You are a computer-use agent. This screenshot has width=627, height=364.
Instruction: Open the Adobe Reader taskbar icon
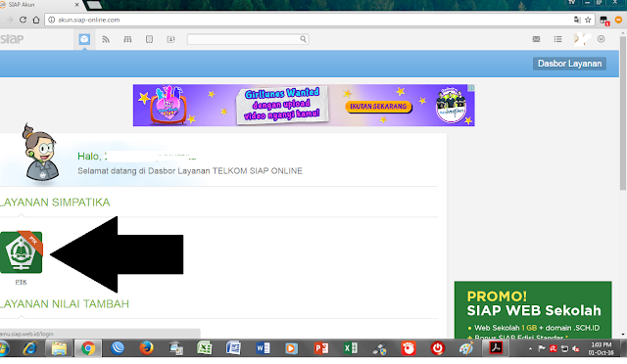coord(496,348)
